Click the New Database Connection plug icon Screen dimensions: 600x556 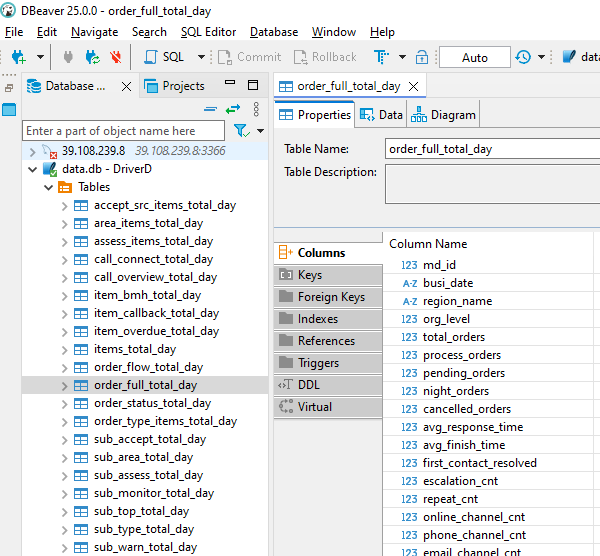pos(18,57)
